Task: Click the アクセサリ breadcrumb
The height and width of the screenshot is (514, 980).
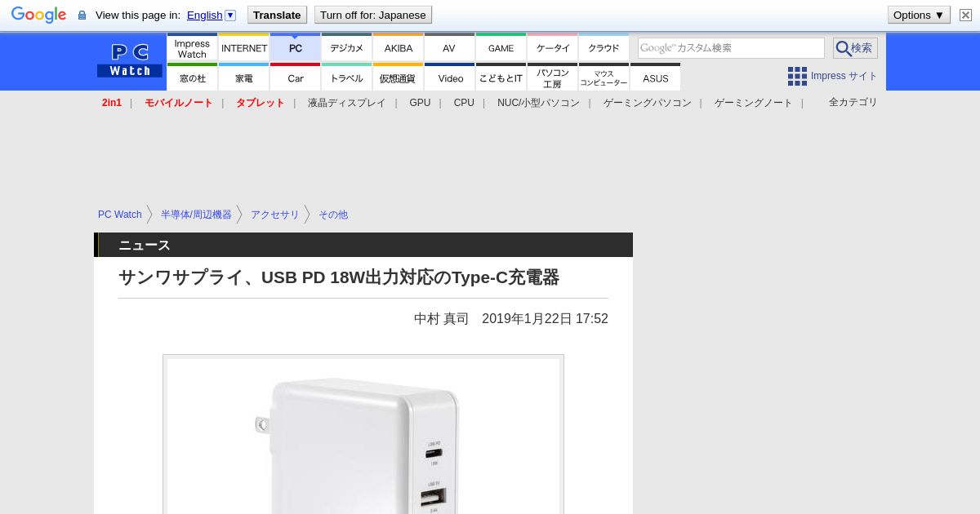Action: [x=275, y=215]
